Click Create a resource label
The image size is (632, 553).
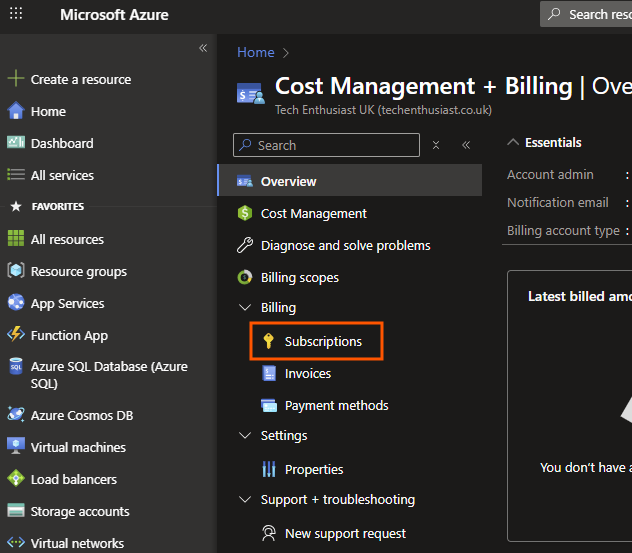(x=81, y=79)
